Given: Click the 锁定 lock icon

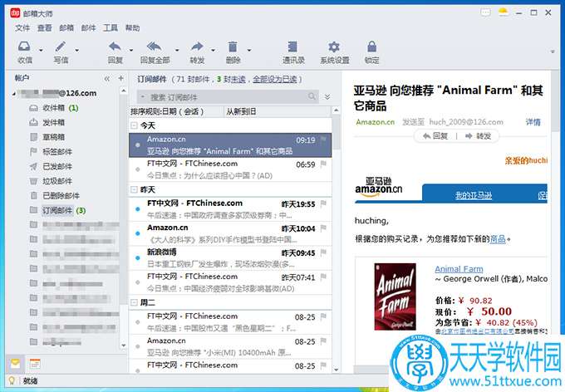Looking at the screenshot, I should [x=371, y=47].
